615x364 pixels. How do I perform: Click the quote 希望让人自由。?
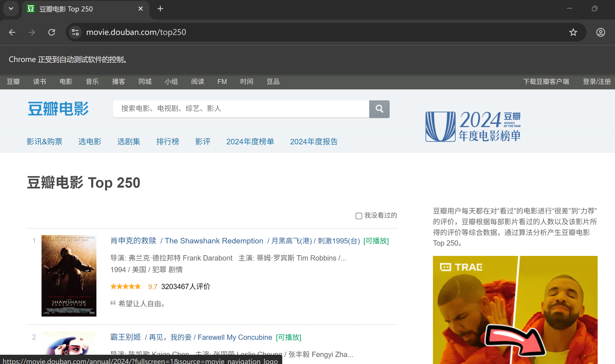(x=142, y=304)
